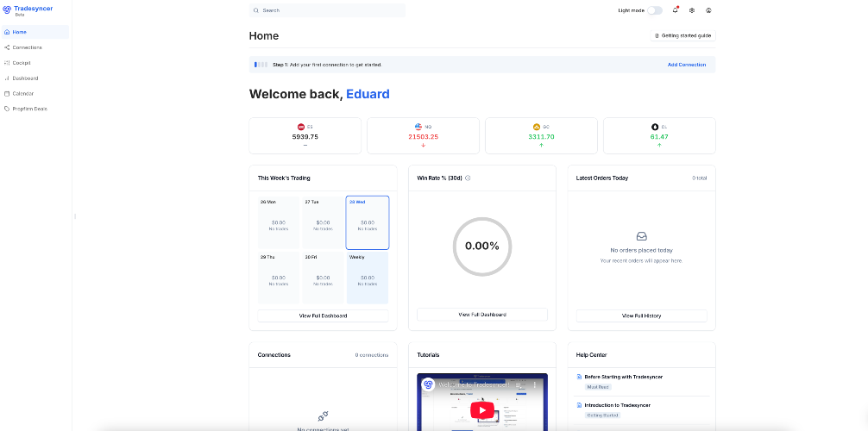Click the inbox icon in Latest Orders
Screen dimensions: 868x431
(x=642, y=236)
